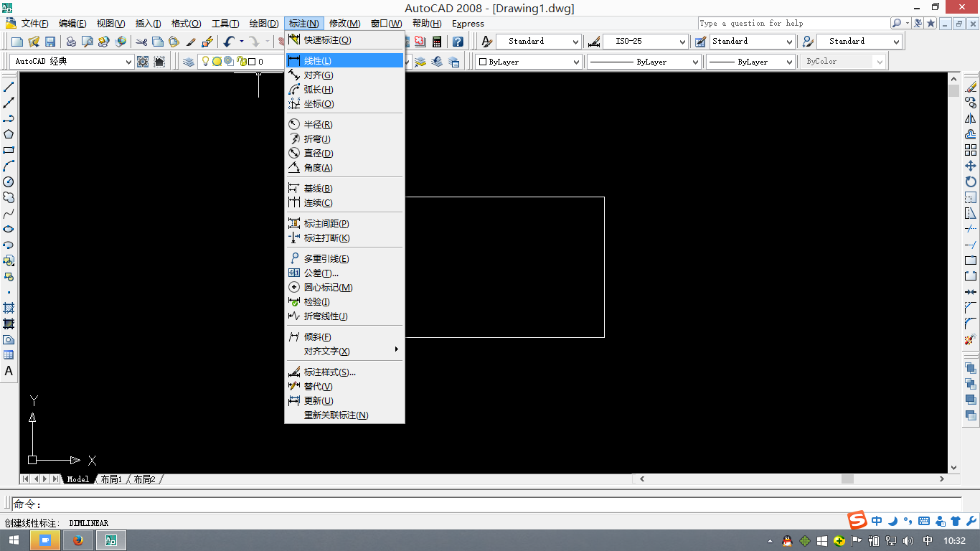Expand the 对齐文字 submenu

345,352
